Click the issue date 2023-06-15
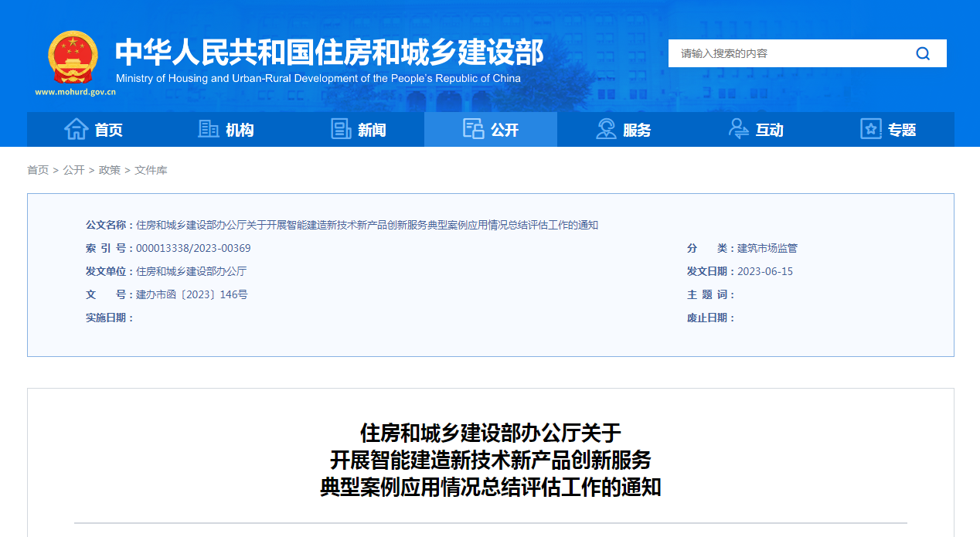This screenshot has height=537, width=980. click(x=765, y=271)
